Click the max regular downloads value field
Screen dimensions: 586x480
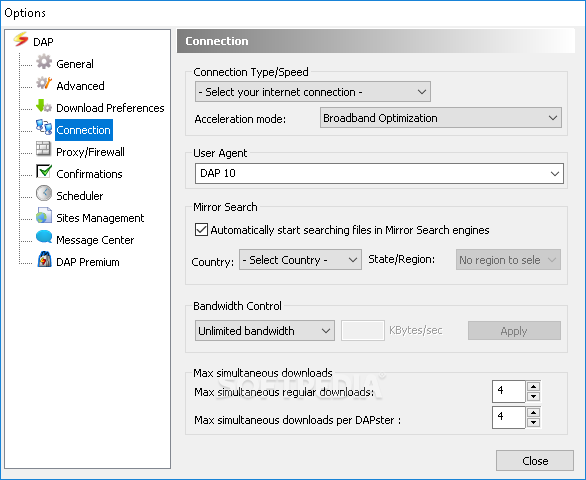point(509,391)
